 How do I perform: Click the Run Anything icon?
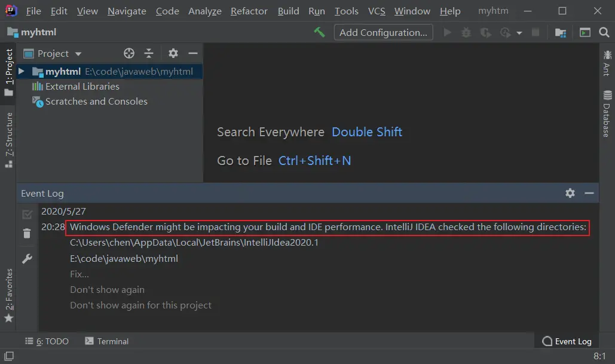coord(585,32)
